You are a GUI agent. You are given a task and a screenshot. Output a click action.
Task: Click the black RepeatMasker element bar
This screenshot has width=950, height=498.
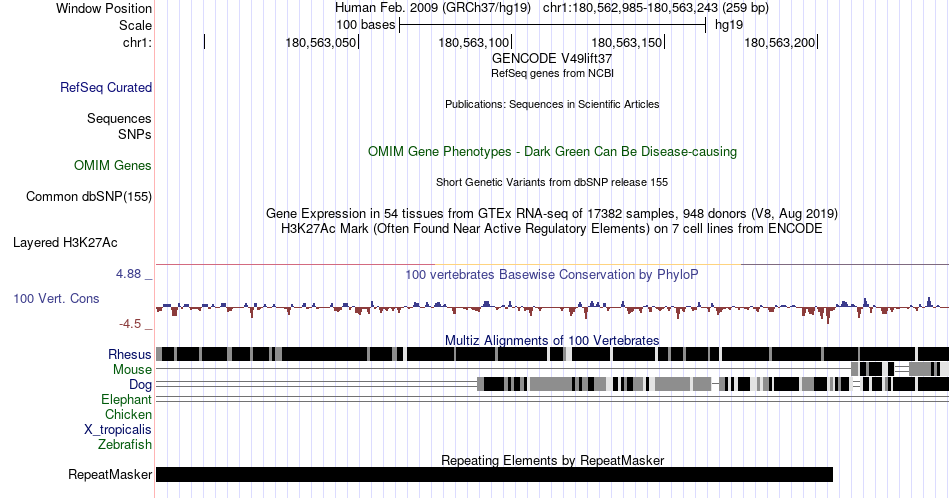click(494, 474)
